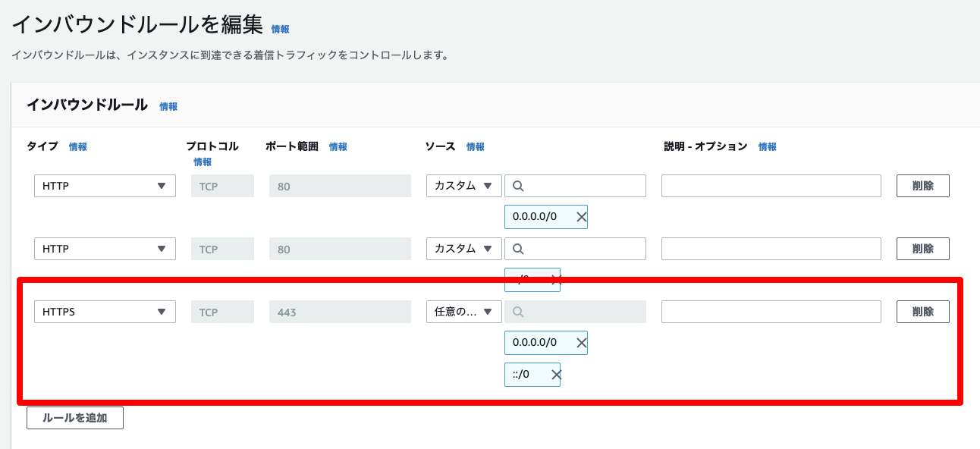Screen dimensions: 980x449
Task: Remove the ::/0 tag from the HTTPS rule
Action: coord(551,374)
